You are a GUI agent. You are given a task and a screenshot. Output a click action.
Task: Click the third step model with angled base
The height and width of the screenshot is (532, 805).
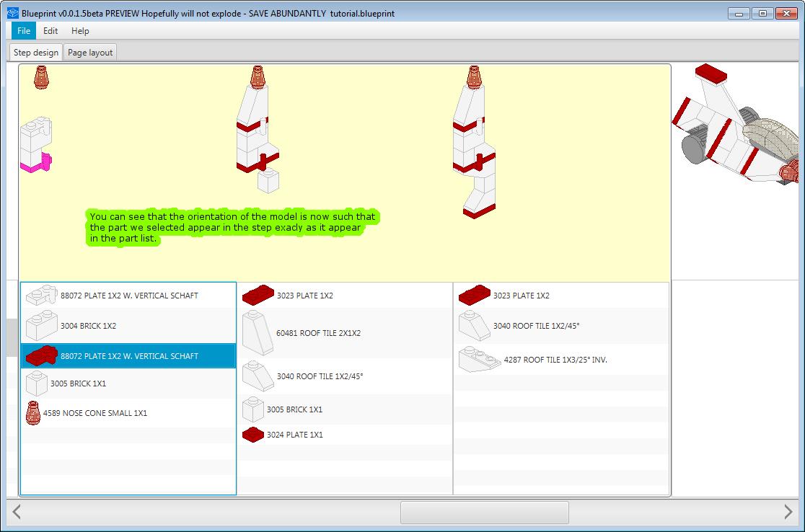click(x=475, y=142)
